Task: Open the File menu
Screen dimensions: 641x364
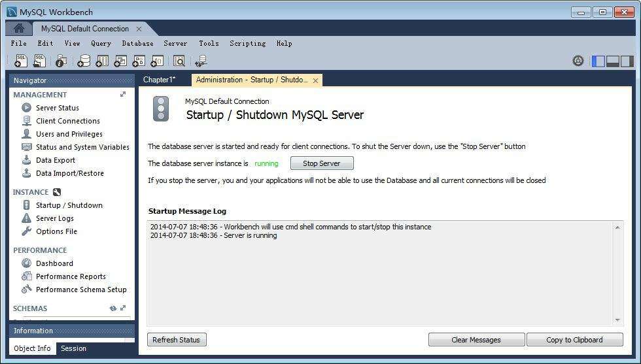Action: pyautogui.click(x=19, y=43)
